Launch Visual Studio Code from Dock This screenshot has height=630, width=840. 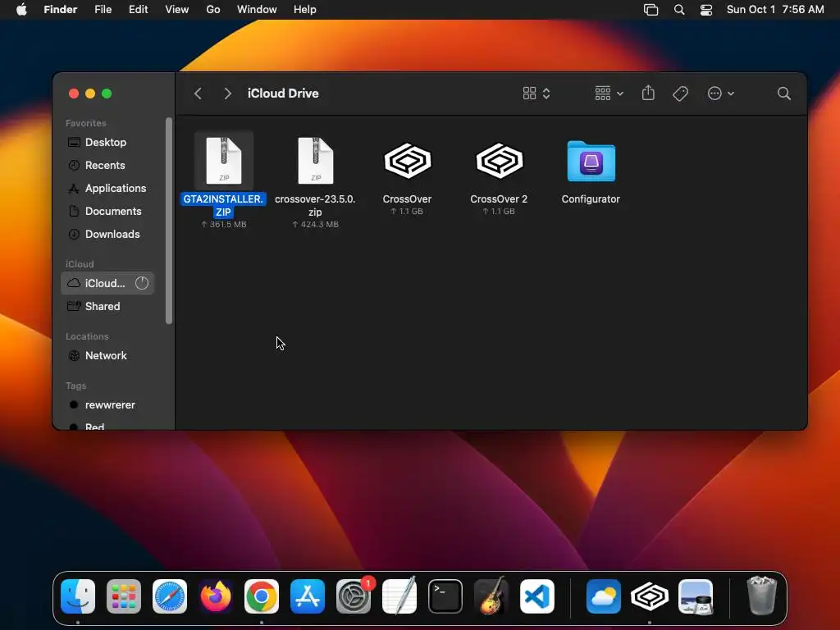pos(536,596)
